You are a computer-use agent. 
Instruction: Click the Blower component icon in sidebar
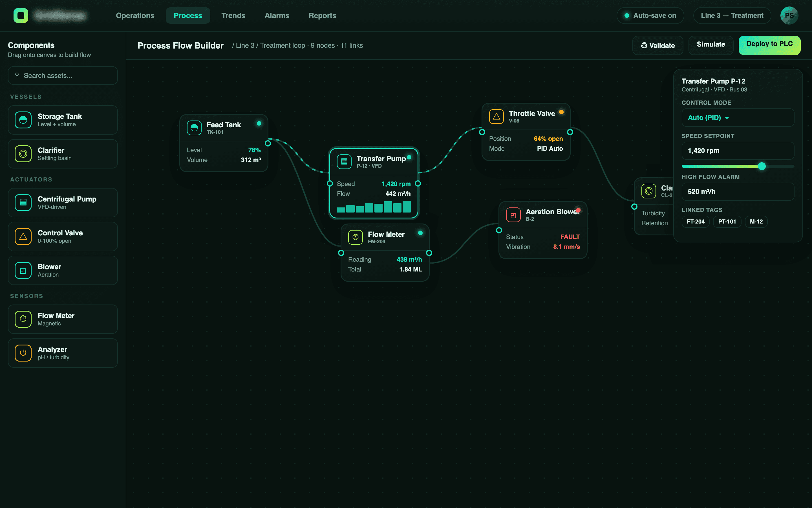click(23, 270)
